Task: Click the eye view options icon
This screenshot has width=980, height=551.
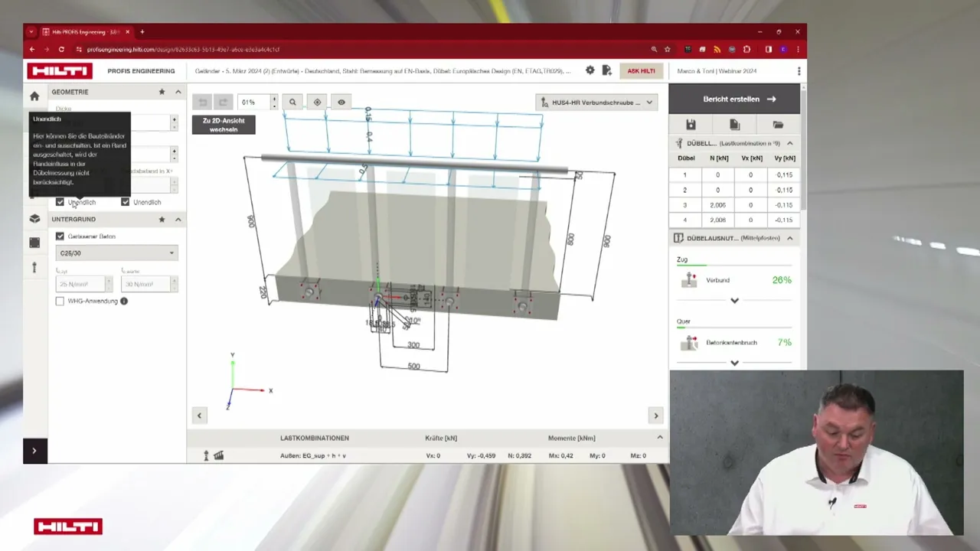Action: click(341, 102)
